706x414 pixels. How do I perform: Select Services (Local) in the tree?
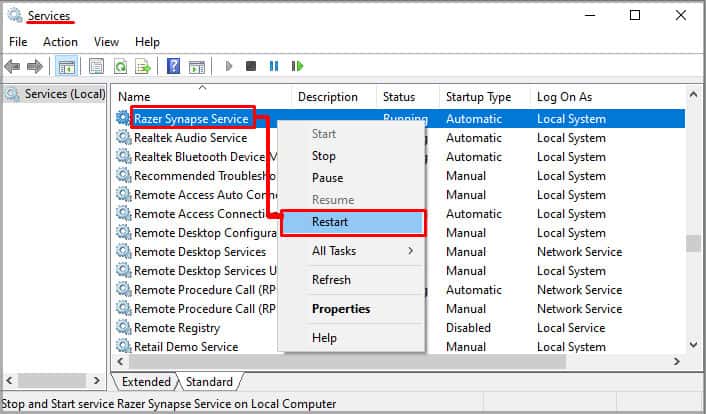pyautogui.click(x=65, y=94)
